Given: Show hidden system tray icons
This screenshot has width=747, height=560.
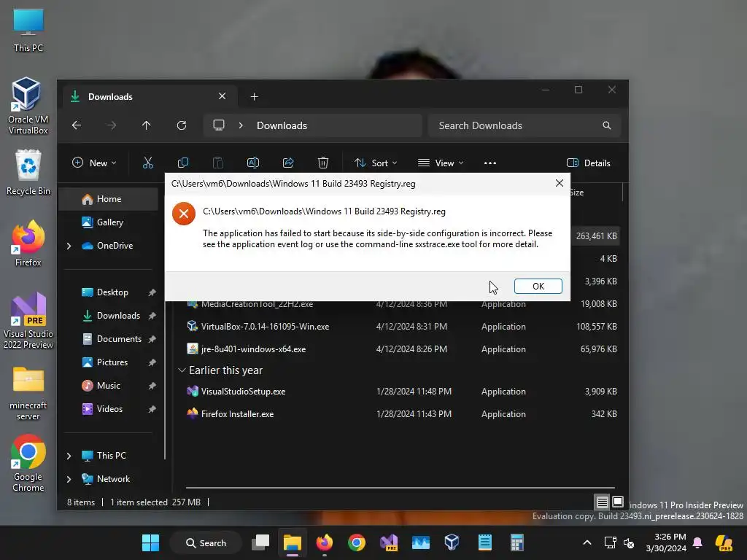Looking at the screenshot, I should pos(587,542).
